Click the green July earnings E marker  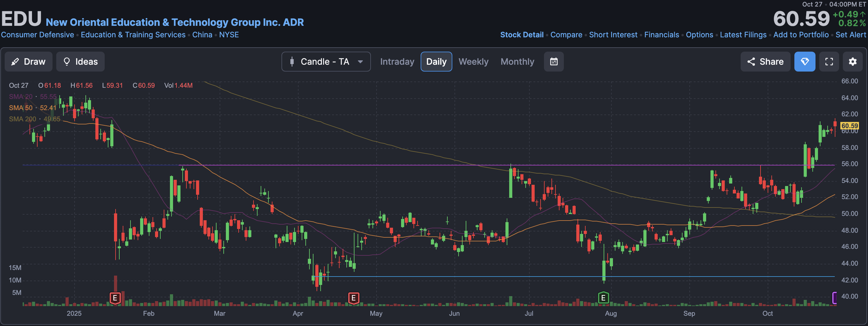point(603,298)
